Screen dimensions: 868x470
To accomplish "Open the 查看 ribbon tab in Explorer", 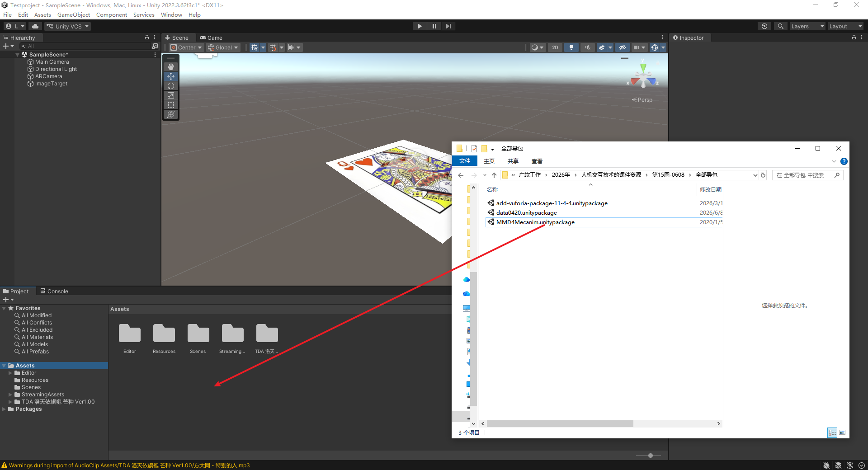I will pyautogui.click(x=537, y=161).
